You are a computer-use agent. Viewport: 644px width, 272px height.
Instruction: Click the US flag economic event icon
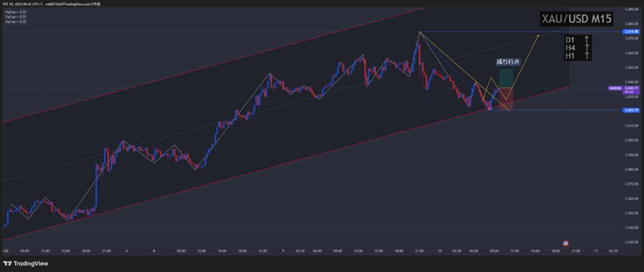pyautogui.click(x=565, y=244)
